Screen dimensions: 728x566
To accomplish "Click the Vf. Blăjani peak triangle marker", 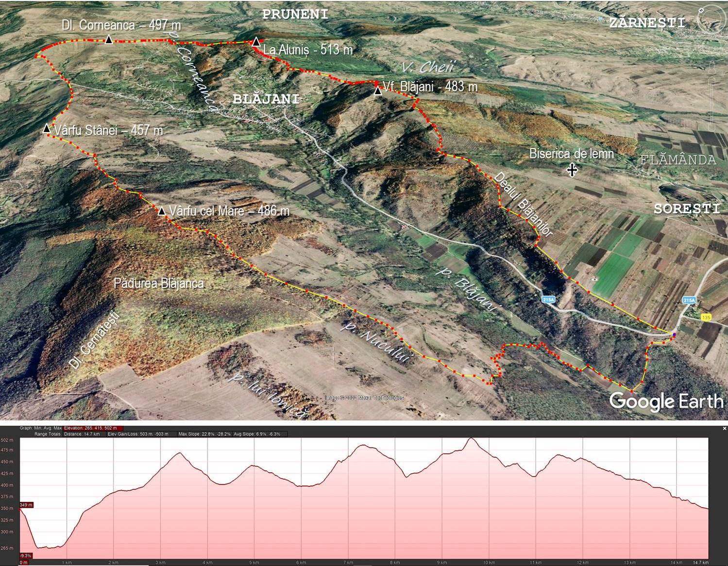I will 377,91.
